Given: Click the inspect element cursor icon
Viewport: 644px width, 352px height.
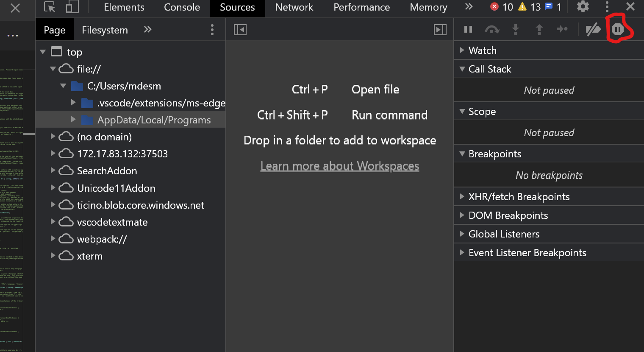Looking at the screenshot, I should click(49, 7).
